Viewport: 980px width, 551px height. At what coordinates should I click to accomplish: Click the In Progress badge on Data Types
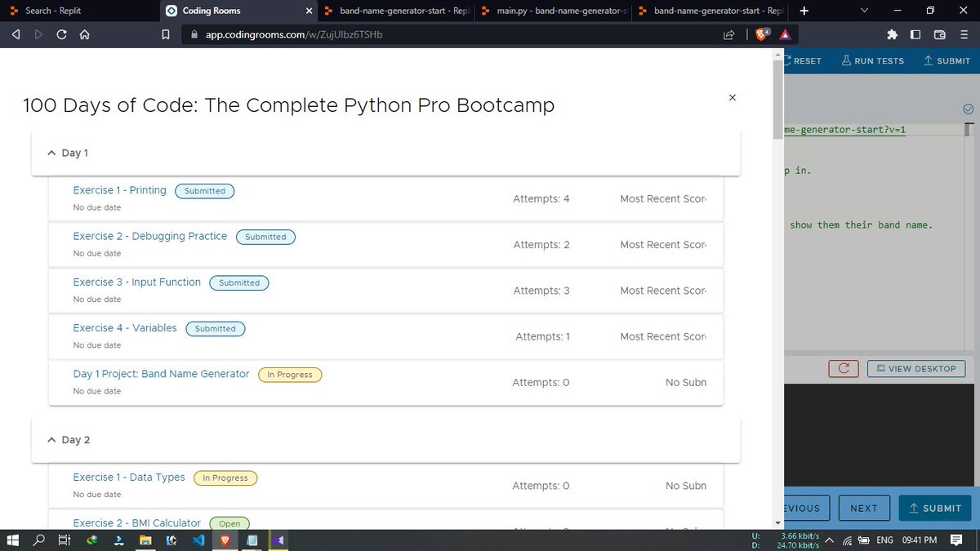[225, 478]
